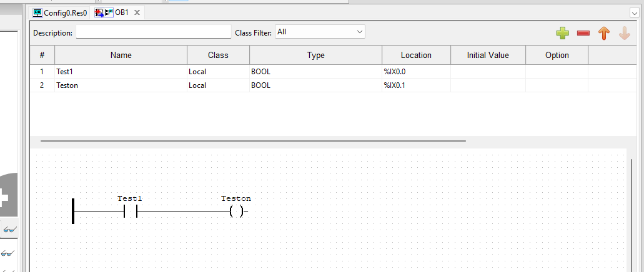
Task: Click the Location column header
Action: (x=416, y=55)
